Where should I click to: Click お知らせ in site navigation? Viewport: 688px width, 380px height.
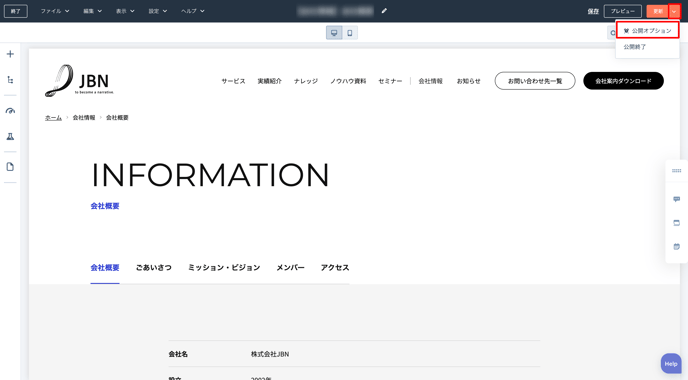click(x=469, y=81)
